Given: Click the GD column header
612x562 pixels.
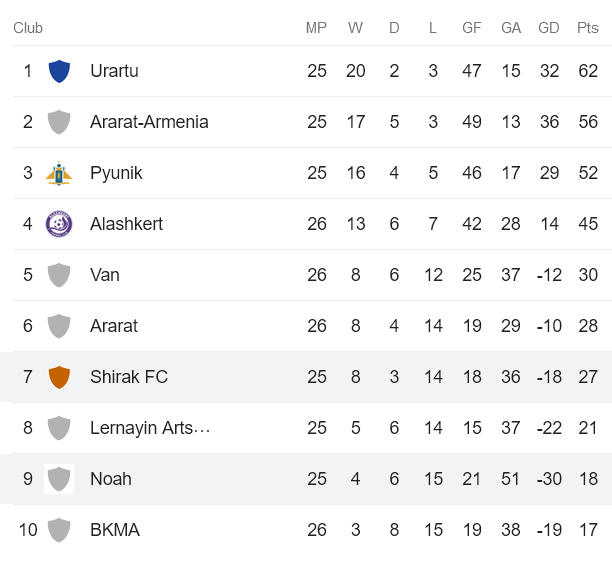Looking at the screenshot, I should 549,28.
